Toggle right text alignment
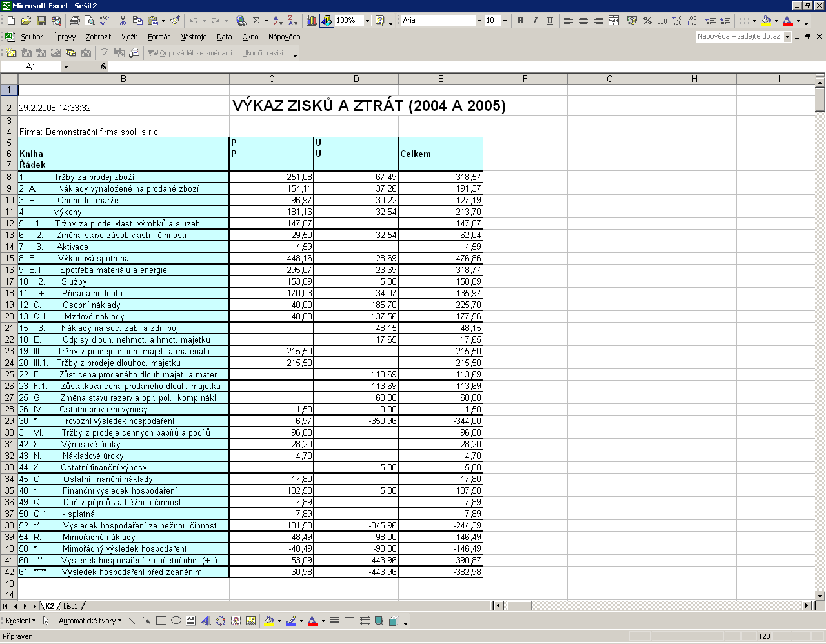 [x=598, y=21]
